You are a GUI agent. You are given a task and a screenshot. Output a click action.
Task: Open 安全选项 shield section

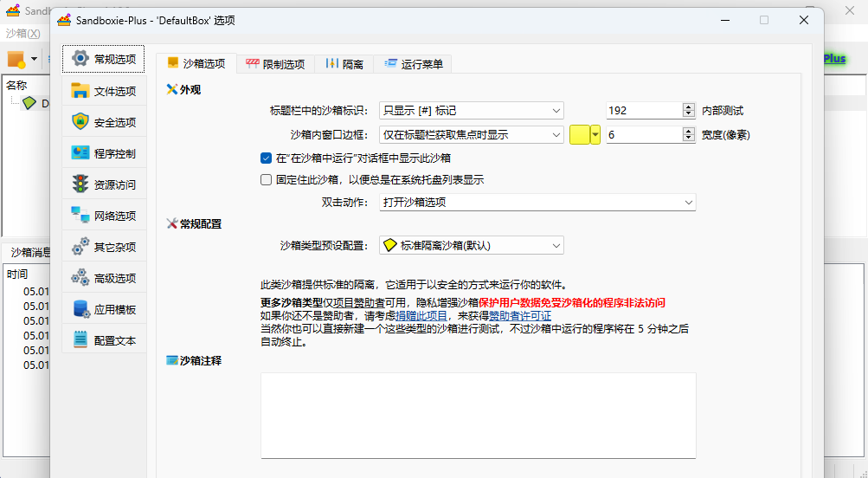point(104,122)
